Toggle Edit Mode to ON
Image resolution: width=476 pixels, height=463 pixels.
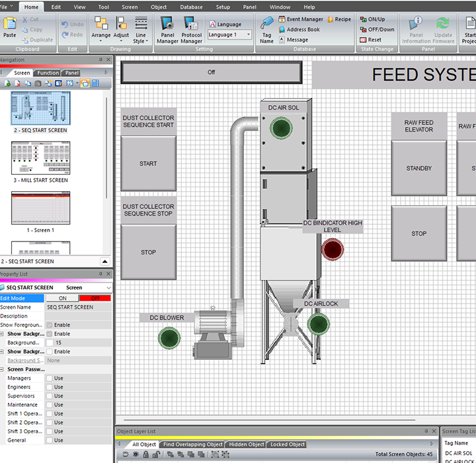[62, 298]
